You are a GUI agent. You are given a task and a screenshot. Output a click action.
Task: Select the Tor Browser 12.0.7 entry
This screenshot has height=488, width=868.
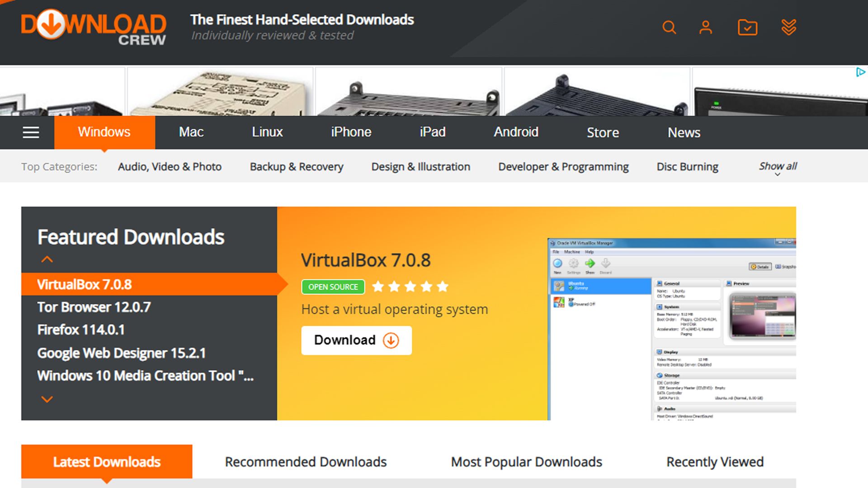[x=94, y=307]
